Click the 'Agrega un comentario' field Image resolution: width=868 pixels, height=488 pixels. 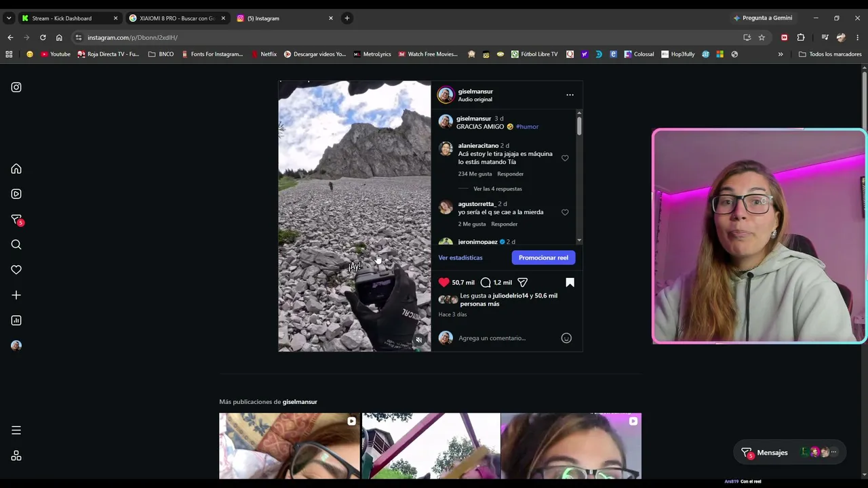pyautogui.click(x=507, y=338)
